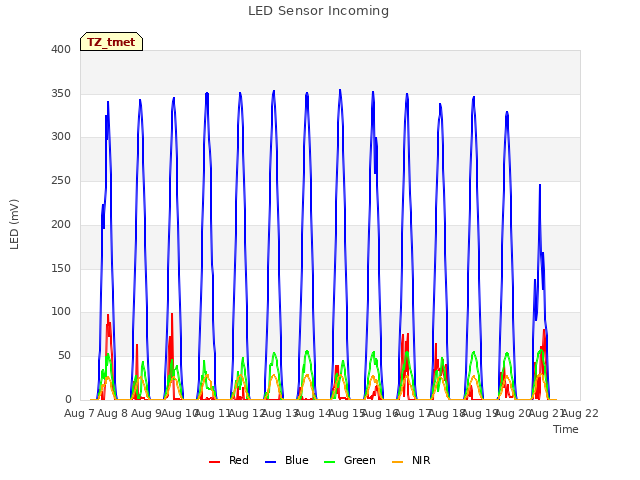Toggle the NIR series in the legend
The width and height of the screenshot is (640, 480).
(411, 460)
